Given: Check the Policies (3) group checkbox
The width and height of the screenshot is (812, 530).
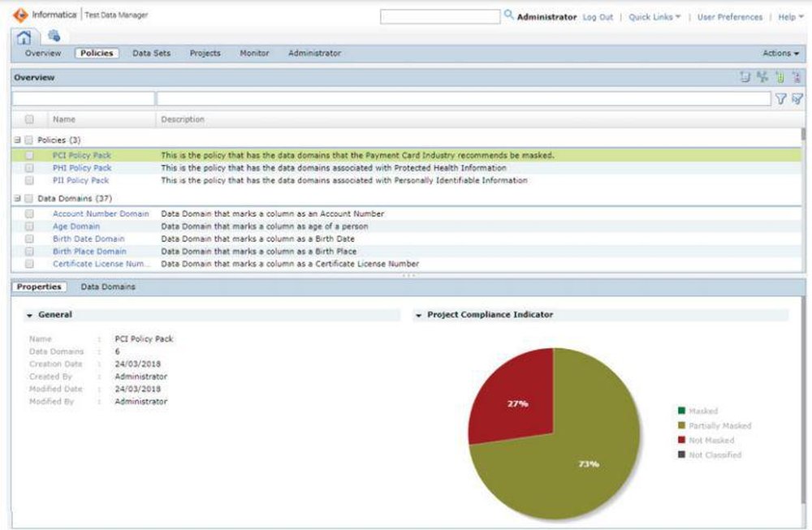Looking at the screenshot, I should (28, 140).
